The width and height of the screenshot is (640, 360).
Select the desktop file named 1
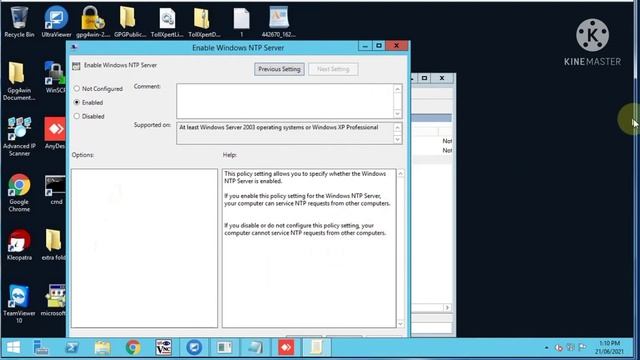click(x=241, y=22)
